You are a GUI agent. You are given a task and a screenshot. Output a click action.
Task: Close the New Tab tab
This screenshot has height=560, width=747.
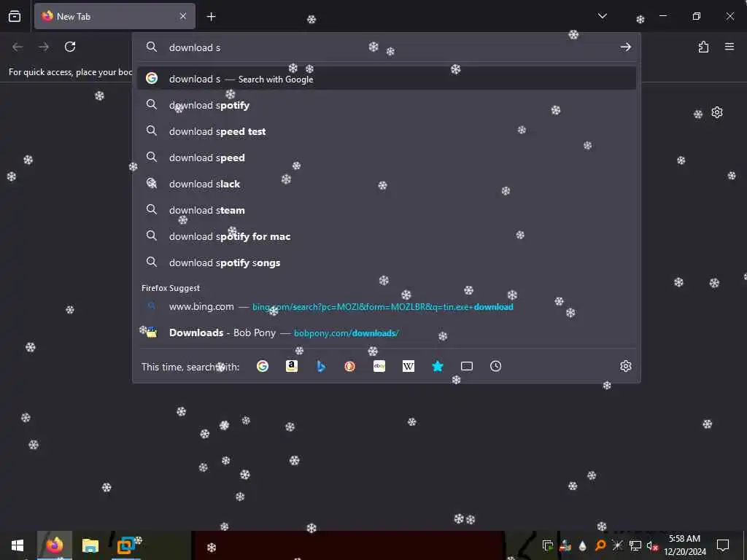coord(183,16)
